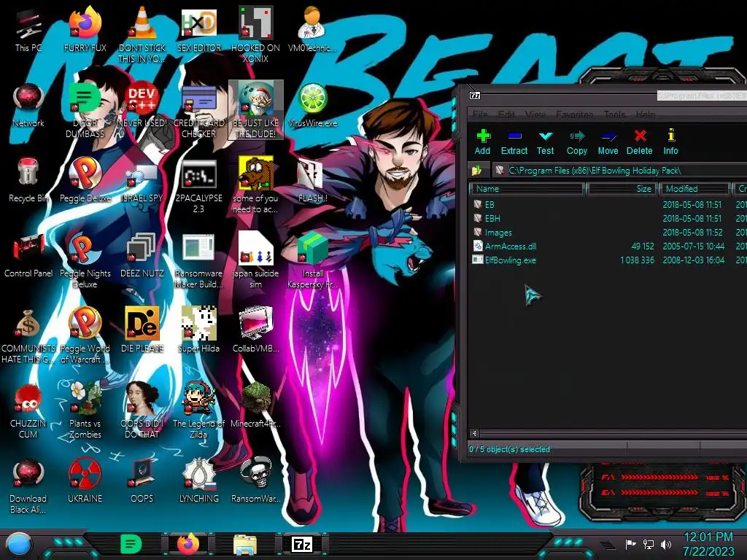Select the Control Panel icon
This screenshot has height=560, width=747.
(28, 255)
